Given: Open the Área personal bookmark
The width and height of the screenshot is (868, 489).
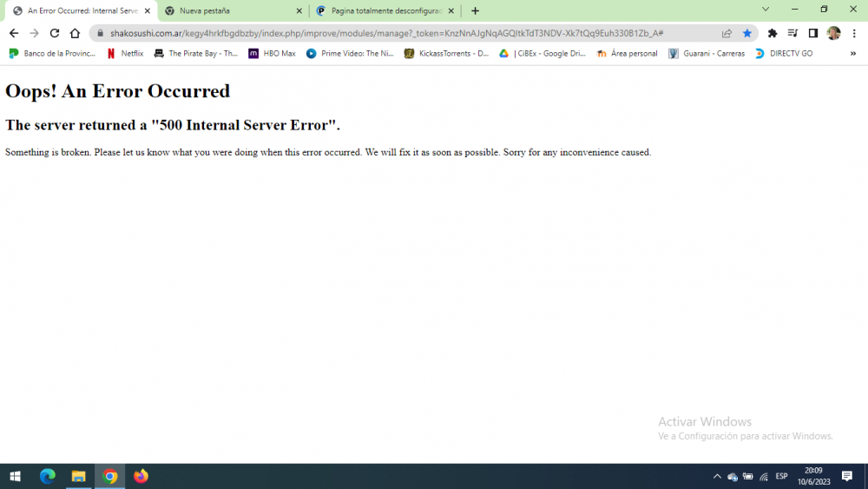Looking at the screenshot, I should point(627,54).
